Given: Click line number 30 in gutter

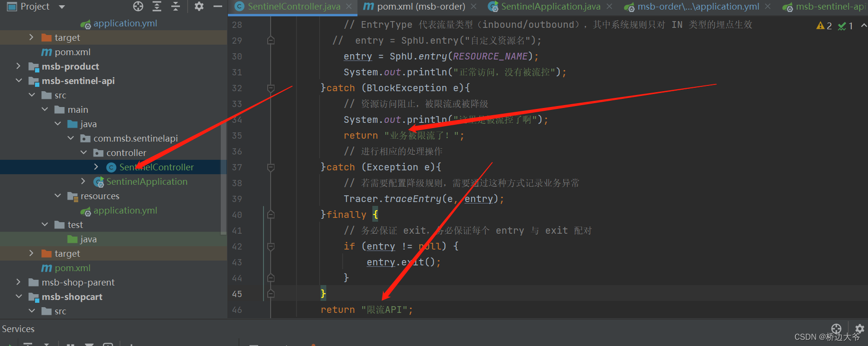Looking at the screenshot, I should click(237, 56).
